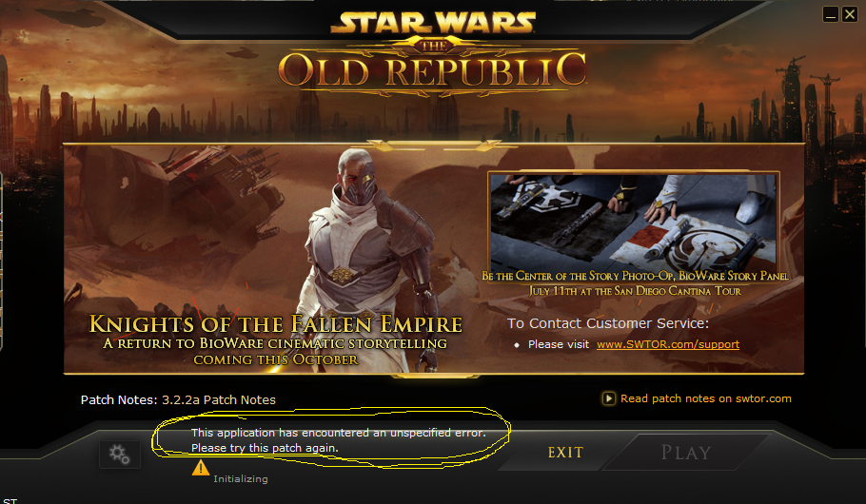The height and width of the screenshot is (504, 866).
Task: Open launcher settings with the gear icon
Action: [x=119, y=455]
